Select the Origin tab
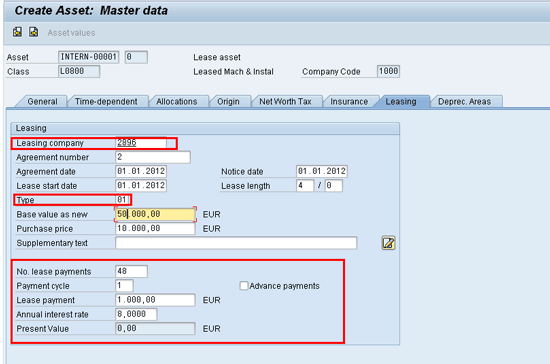Screen dimensions: 550x364 (228, 101)
